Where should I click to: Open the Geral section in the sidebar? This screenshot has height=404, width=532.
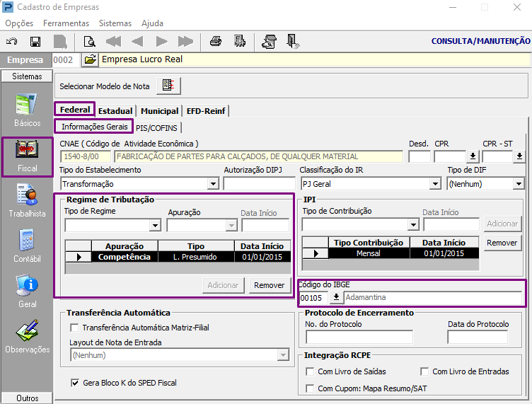(27, 292)
